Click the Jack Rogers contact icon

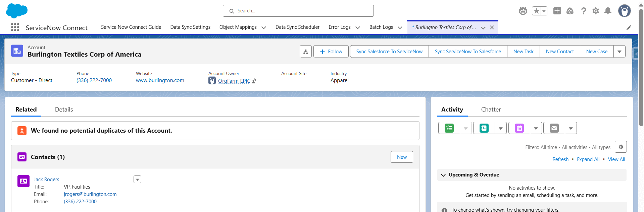click(23, 181)
